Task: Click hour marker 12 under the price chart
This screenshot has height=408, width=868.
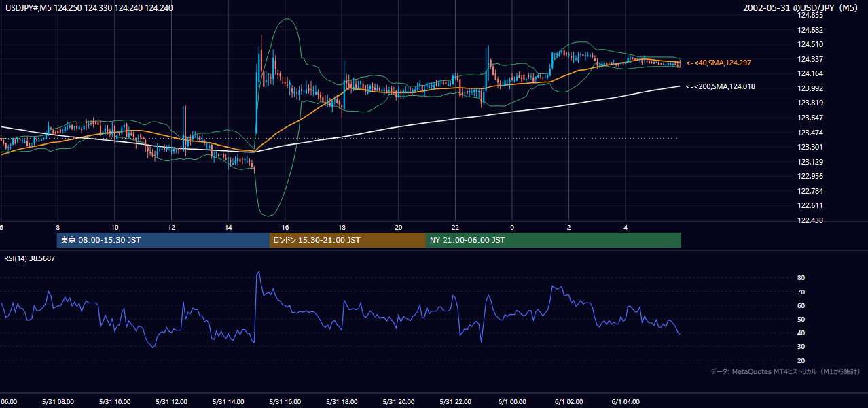Action: (x=172, y=227)
